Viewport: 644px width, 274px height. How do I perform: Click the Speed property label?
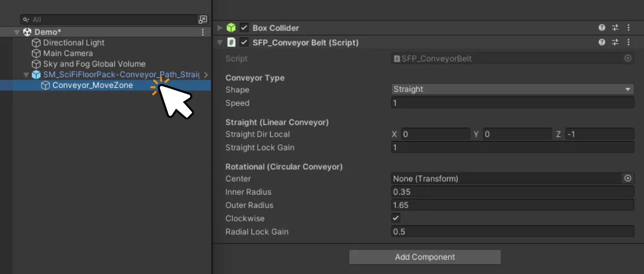[x=238, y=103]
